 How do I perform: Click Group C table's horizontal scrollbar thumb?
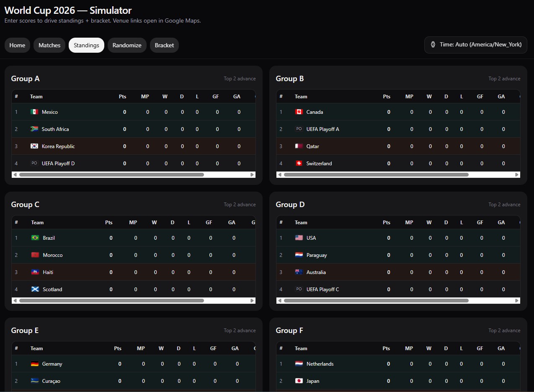click(x=111, y=300)
